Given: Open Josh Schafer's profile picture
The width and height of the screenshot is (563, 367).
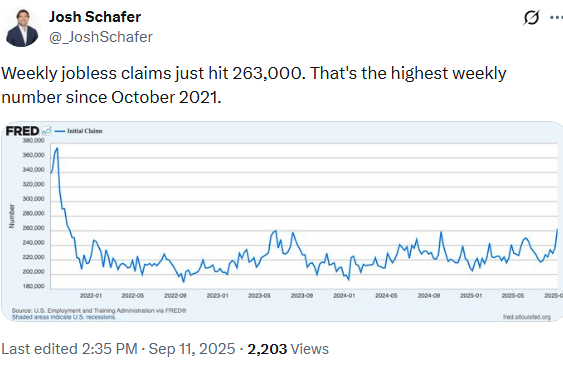Looking at the screenshot, I should 22,28.
